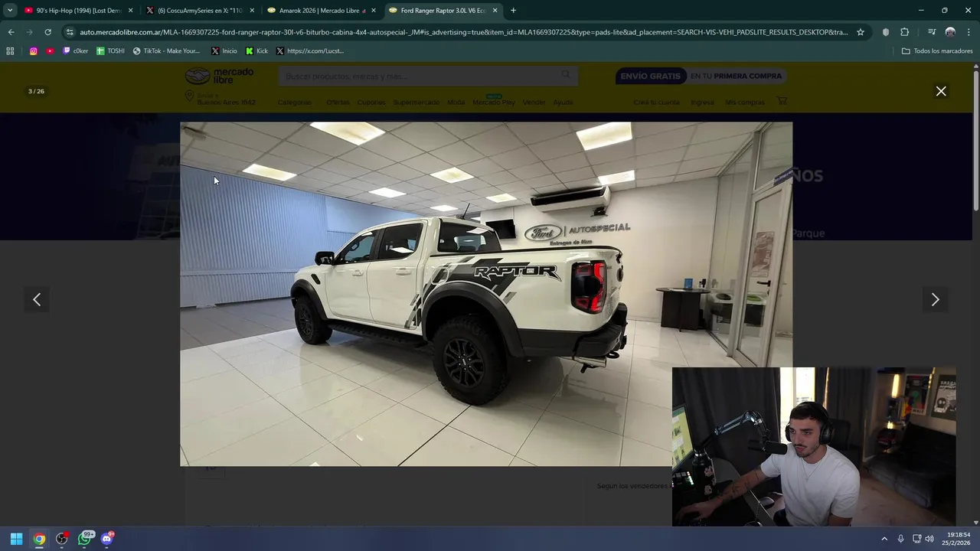Close the 90's Hip-Hop tab
Viewport: 980px width, 551px height.
131,11
